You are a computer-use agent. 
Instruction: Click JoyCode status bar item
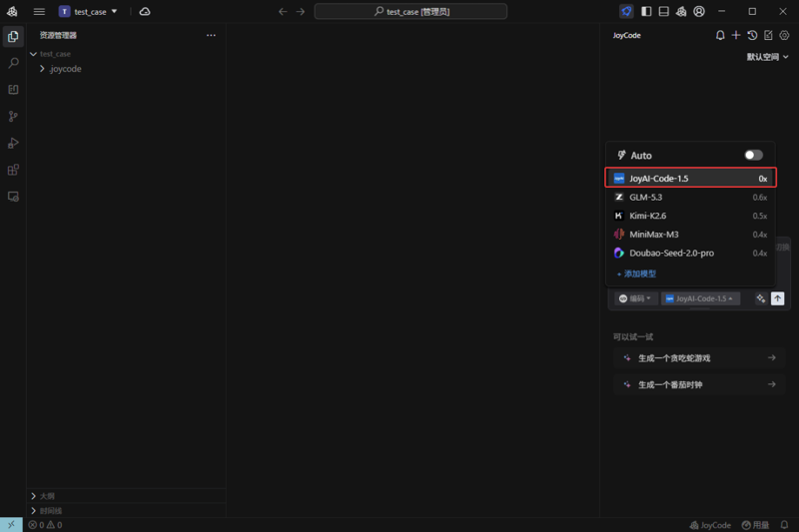[710, 525]
